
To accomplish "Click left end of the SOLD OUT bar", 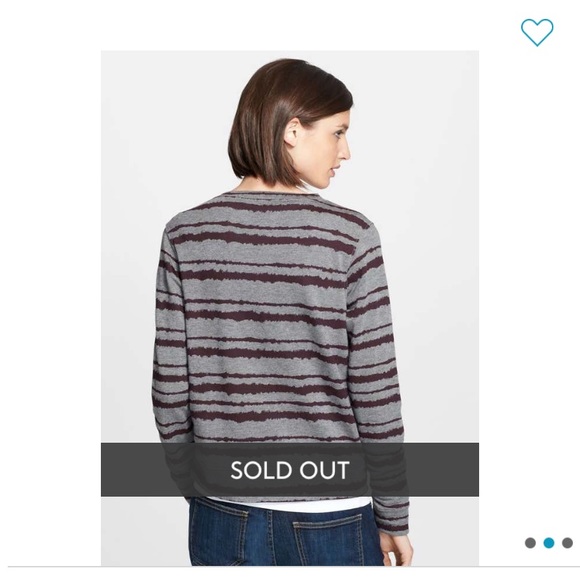I will [x=111, y=470].
